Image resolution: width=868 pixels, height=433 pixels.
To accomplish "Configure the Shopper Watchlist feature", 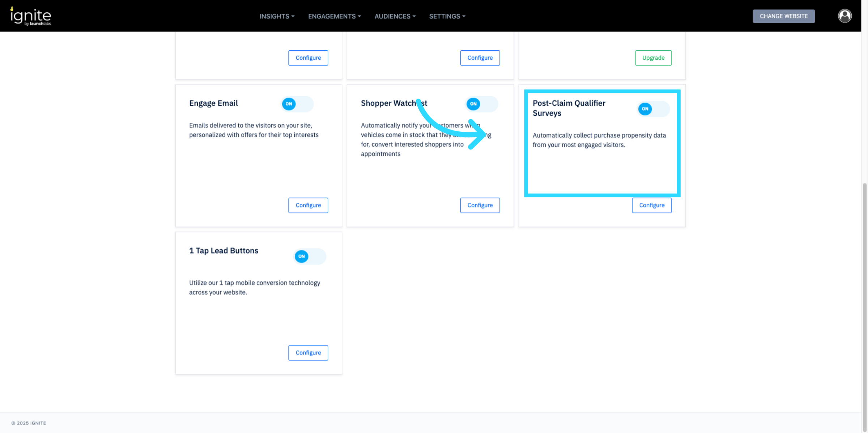I will tap(480, 205).
